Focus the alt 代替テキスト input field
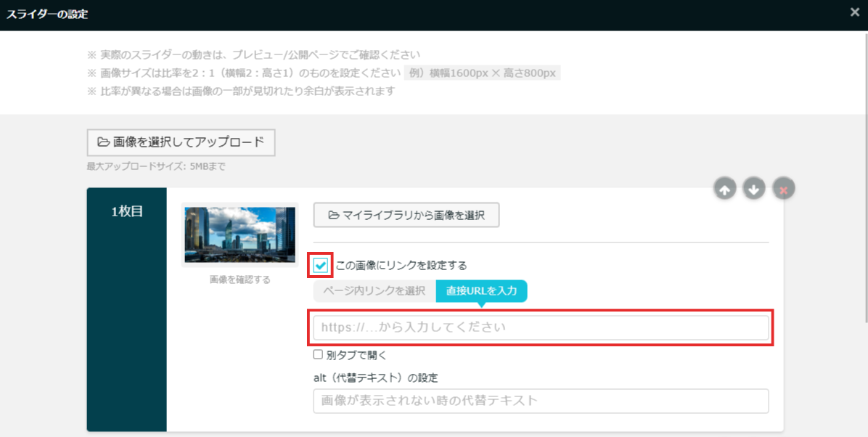This screenshot has height=437, width=868. pyautogui.click(x=541, y=401)
